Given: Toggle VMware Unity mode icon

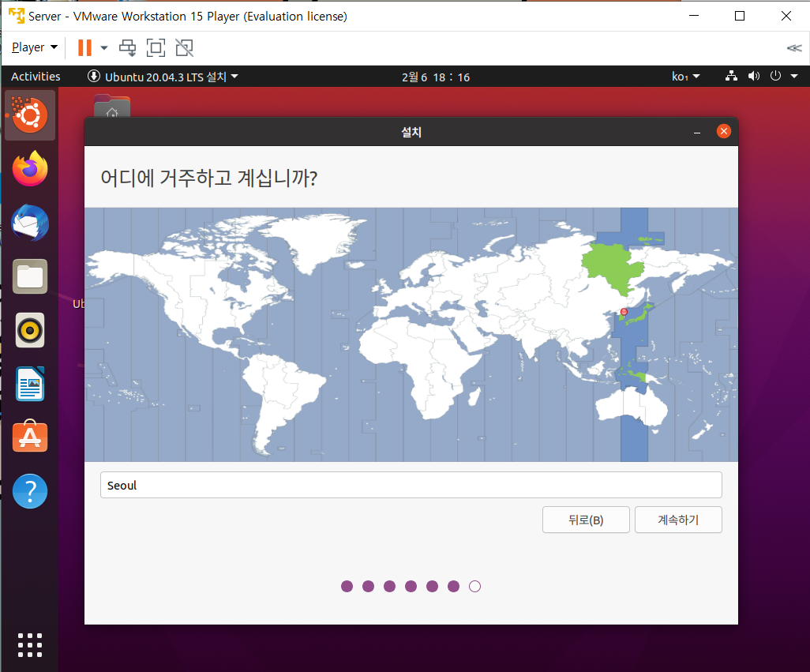Looking at the screenshot, I should pyautogui.click(x=184, y=47).
